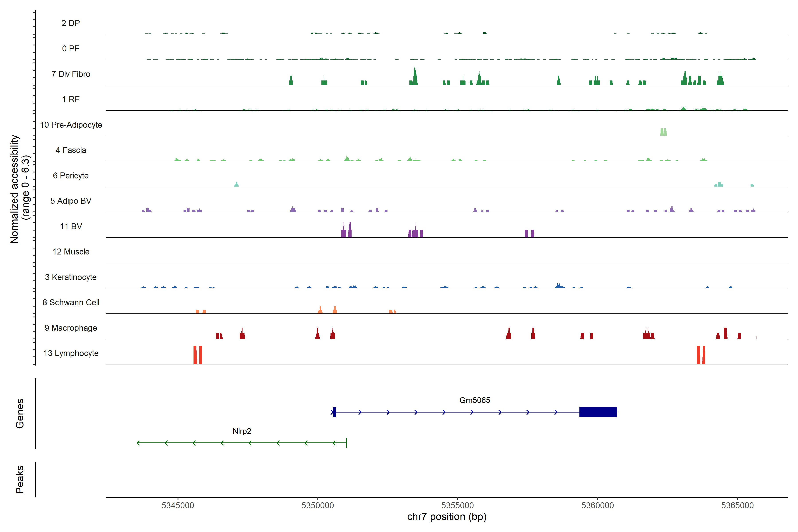Click the Nlrp2 gene label

tap(242, 431)
